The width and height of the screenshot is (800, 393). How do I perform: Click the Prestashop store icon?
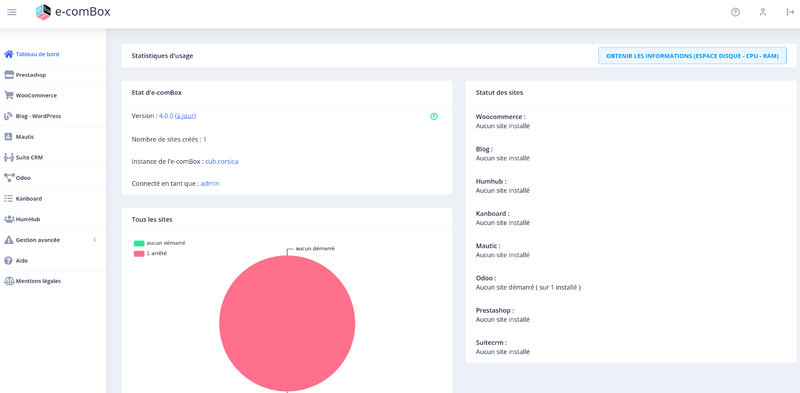(x=9, y=75)
